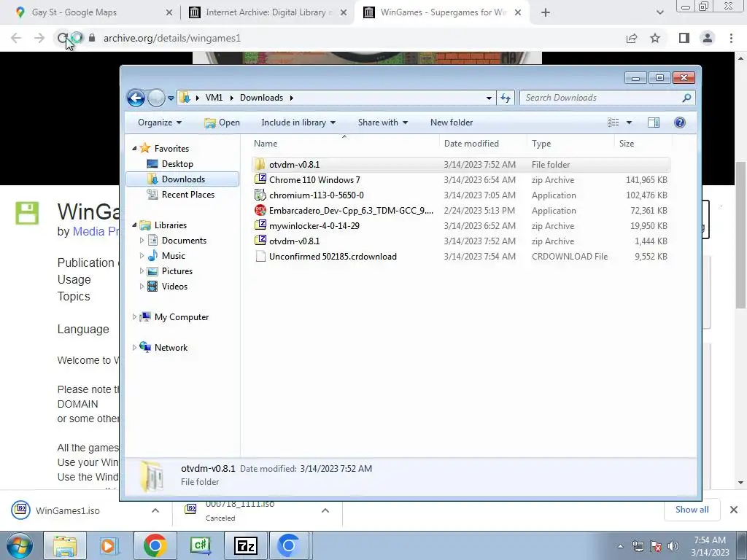Open Recent Places in sidebar

coord(187,194)
